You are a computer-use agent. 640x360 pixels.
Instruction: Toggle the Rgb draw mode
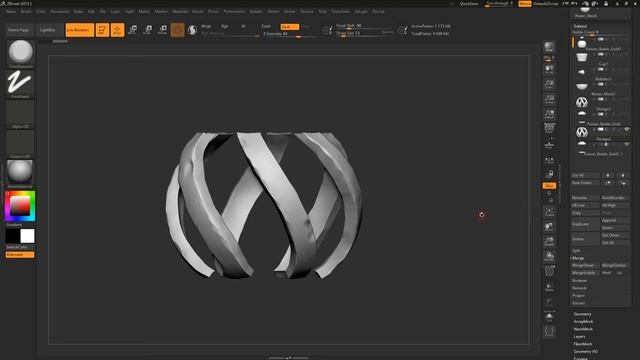pos(224,26)
